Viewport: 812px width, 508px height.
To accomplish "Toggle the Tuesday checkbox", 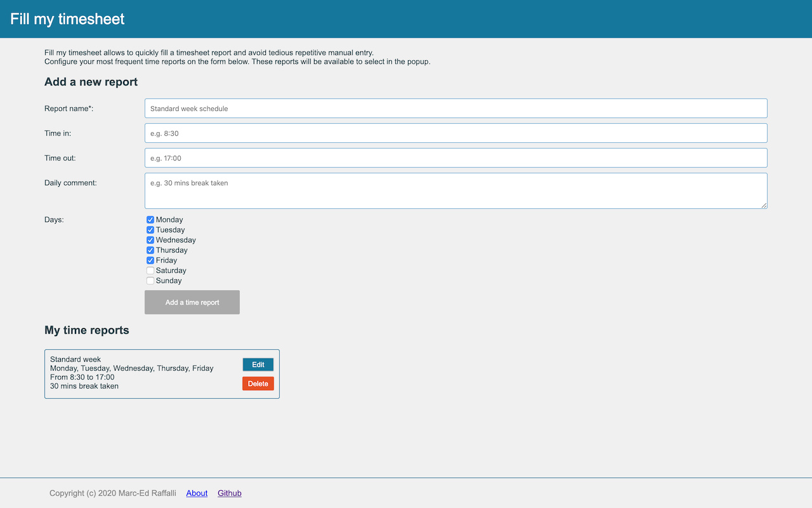I will click(x=150, y=230).
